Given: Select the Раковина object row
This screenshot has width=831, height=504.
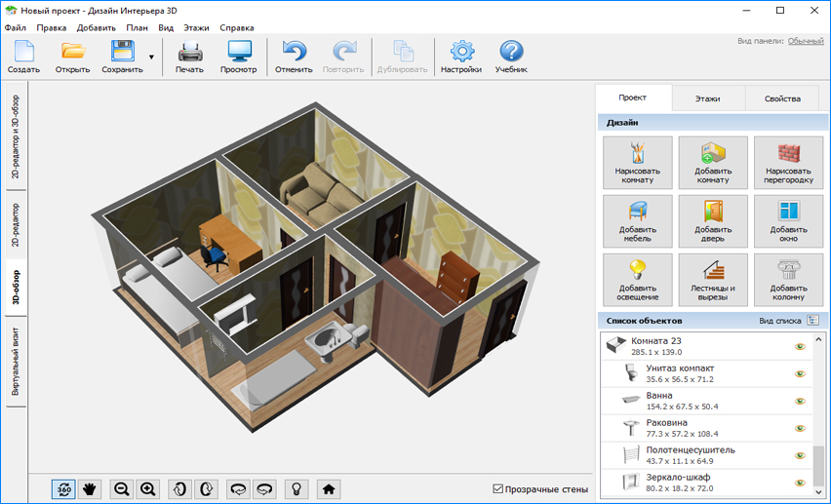Looking at the screenshot, I should tap(706, 428).
